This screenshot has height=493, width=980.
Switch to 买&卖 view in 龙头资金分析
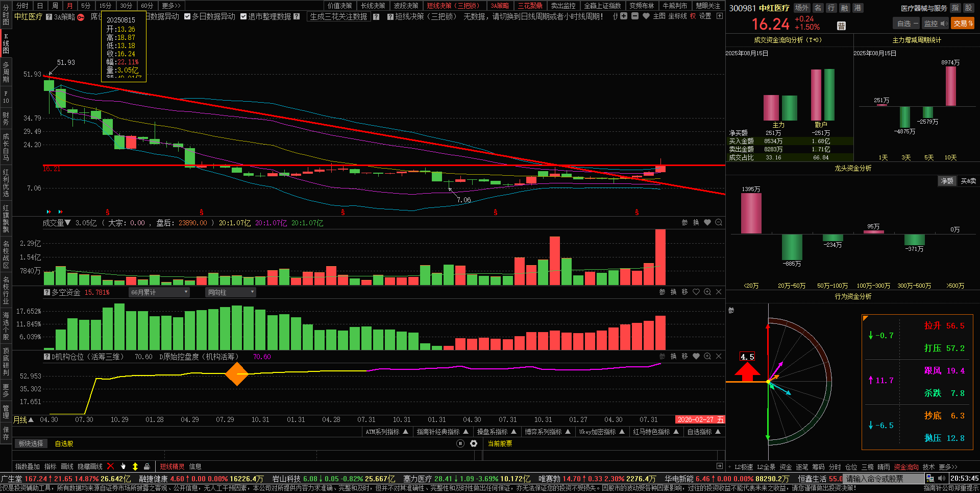968,181
